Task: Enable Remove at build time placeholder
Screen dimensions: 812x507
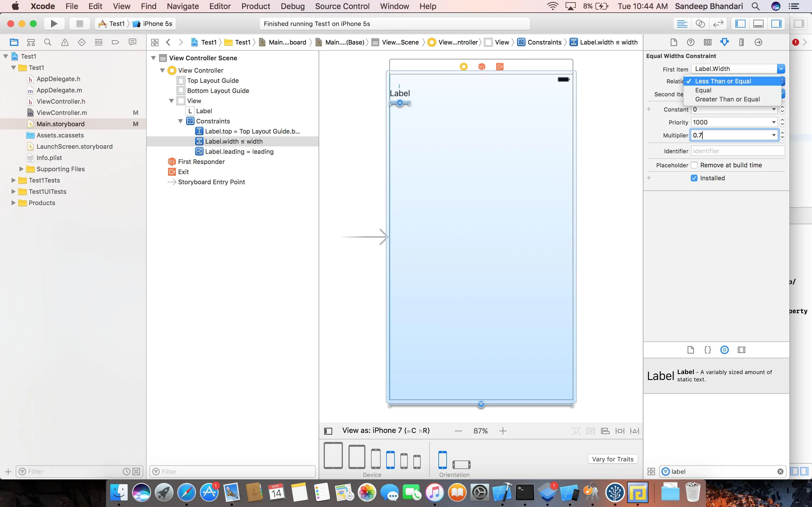Action: click(694, 165)
